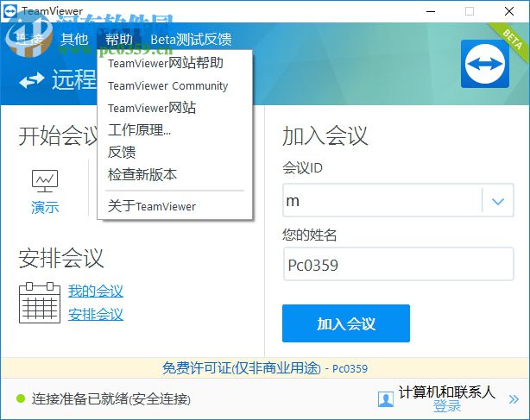Click the 演示 presentation label
The image size is (530, 420).
coord(45,207)
